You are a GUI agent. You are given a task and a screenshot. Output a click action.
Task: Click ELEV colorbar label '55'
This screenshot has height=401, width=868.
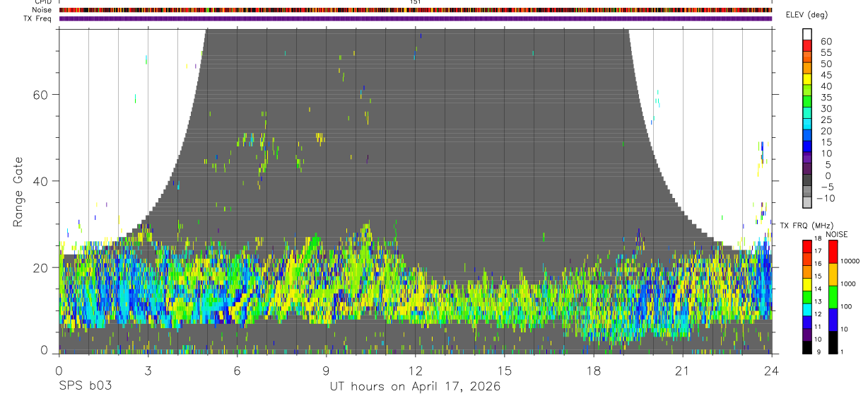pos(826,52)
